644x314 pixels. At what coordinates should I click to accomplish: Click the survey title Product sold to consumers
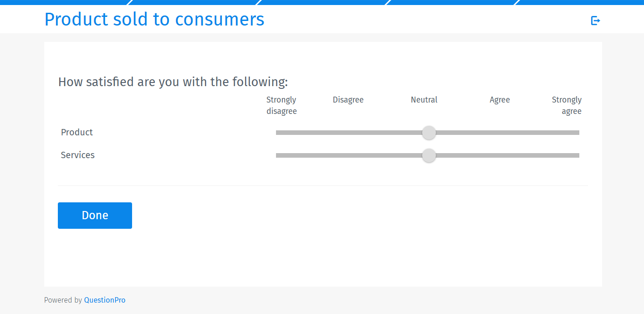[154, 19]
